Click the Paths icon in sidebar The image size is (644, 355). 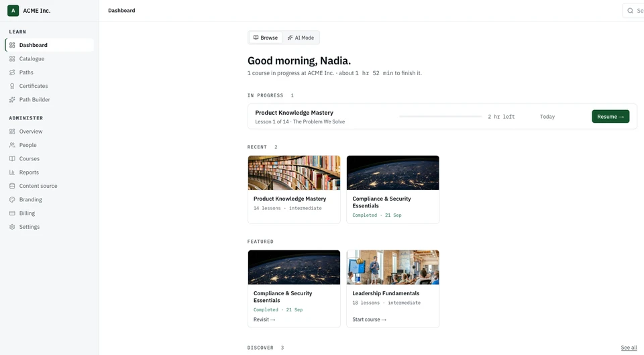[x=12, y=72]
